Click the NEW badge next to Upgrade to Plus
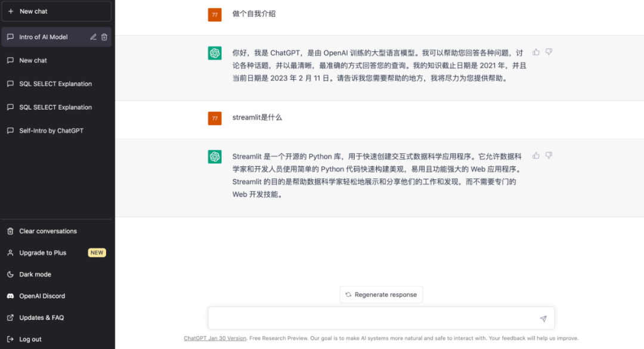644x349 pixels. click(x=97, y=253)
